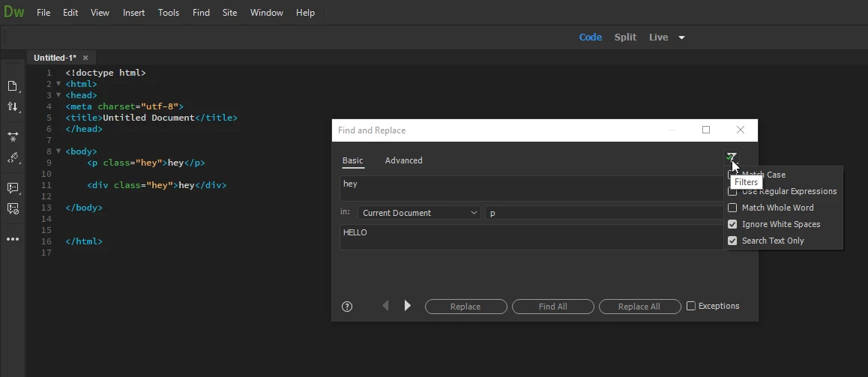This screenshot has height=377, width=868.
Task: Click the Untitled Document title text on line 5
Action: click(148, 118)
